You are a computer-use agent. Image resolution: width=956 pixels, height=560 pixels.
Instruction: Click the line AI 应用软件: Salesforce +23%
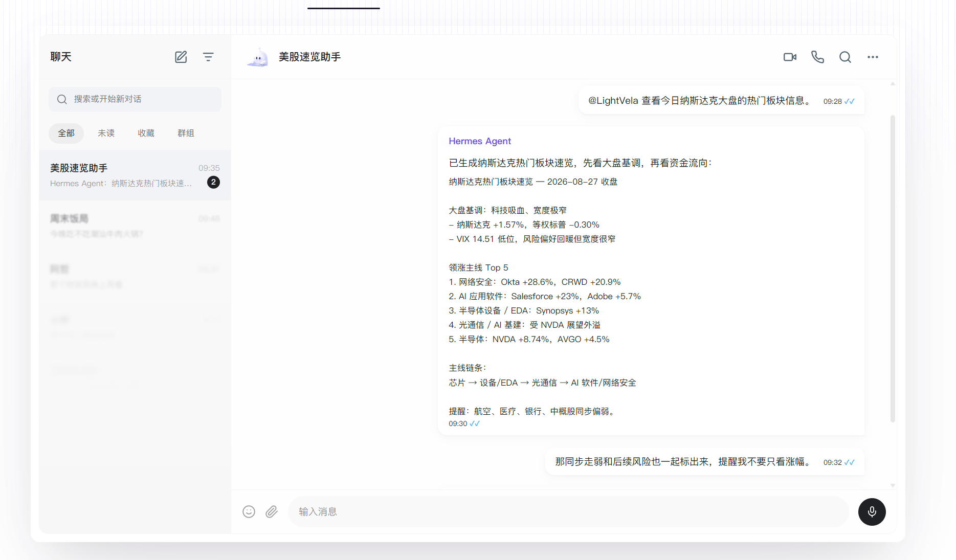[x=545, y=296]
